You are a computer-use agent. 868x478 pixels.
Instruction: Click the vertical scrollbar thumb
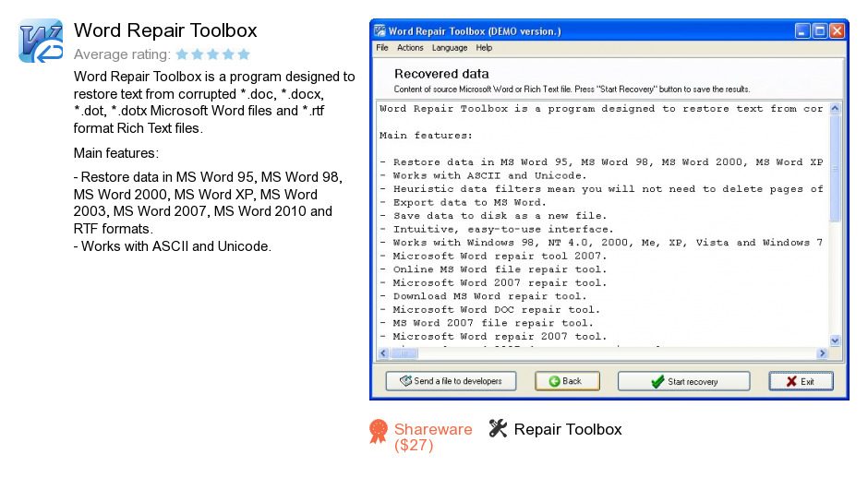tap(835, 168)
